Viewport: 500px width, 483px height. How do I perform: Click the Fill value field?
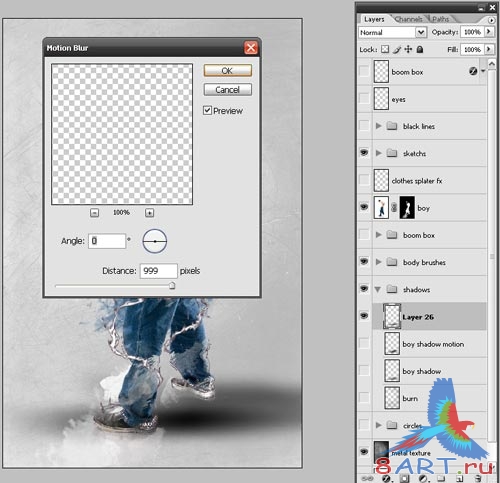pyautogui.click(x=472, y=49)
